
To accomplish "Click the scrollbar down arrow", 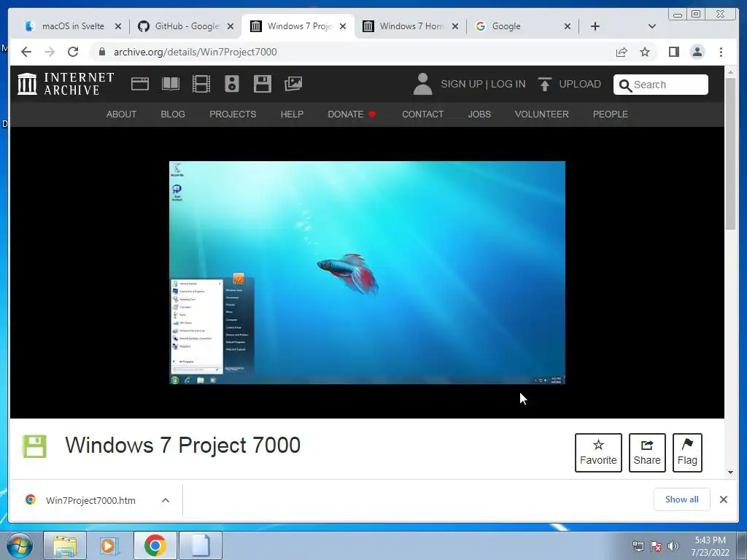I will point(730,472).
